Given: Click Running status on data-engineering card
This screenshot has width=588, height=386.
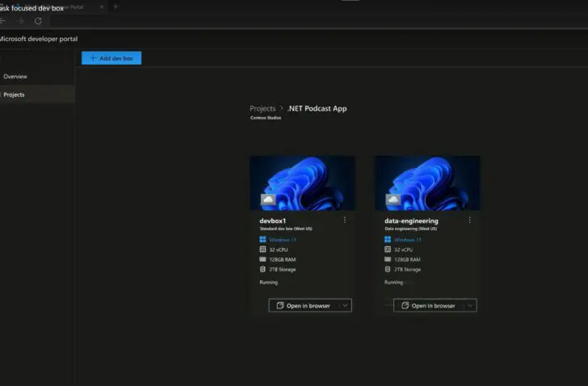Looking at the screenshot, I should tap(393, 282).
